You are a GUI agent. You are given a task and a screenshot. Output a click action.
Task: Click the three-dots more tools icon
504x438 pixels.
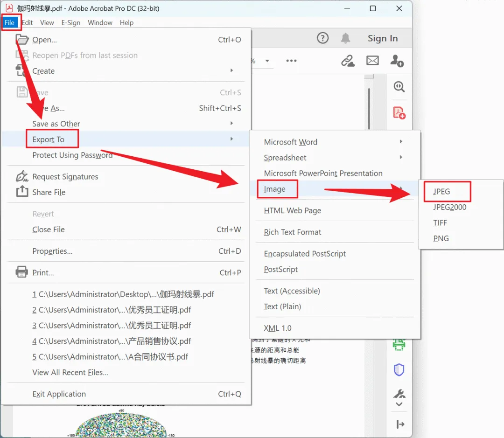coord(291,61)
